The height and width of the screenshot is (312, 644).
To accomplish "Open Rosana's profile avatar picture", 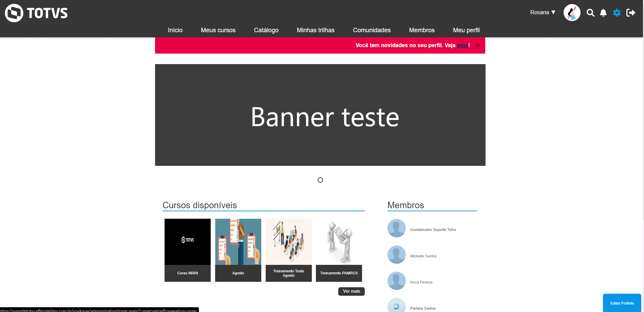I will point(572,13).
